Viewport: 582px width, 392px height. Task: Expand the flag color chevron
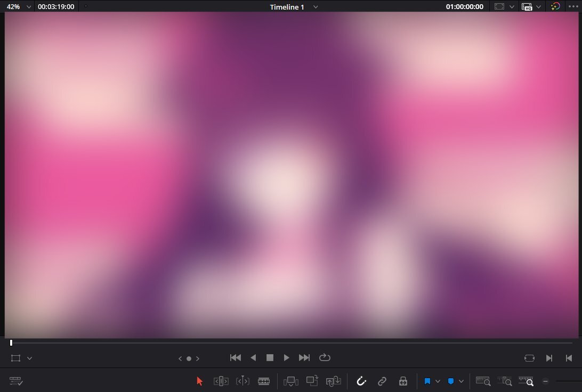coord(438,381)
